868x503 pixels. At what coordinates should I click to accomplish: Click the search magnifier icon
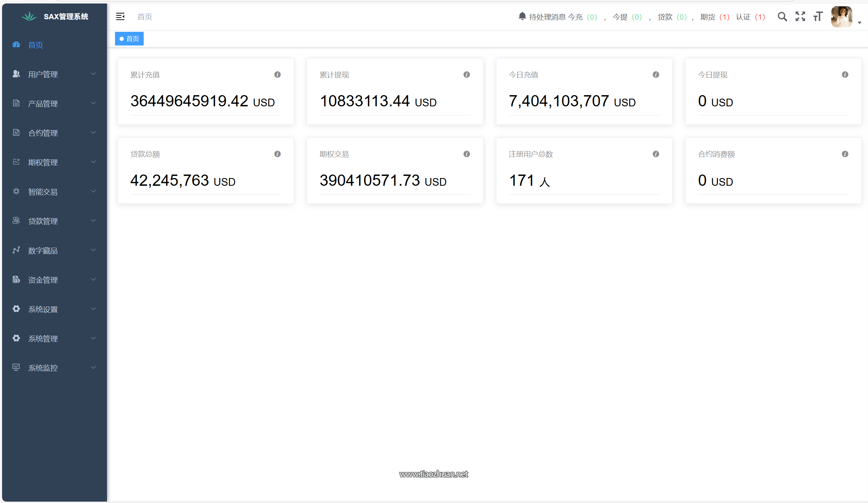point(782,16)
